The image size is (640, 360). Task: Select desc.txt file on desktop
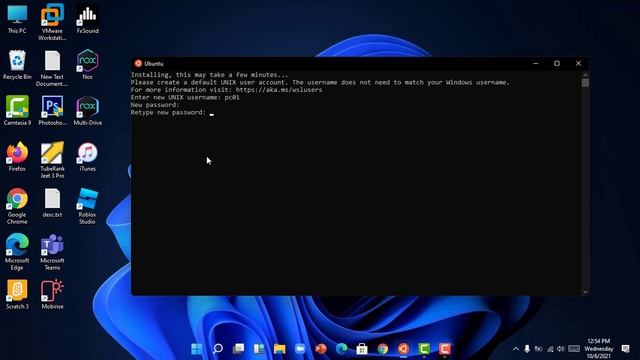pyautogui.click(x=52, y=203)
